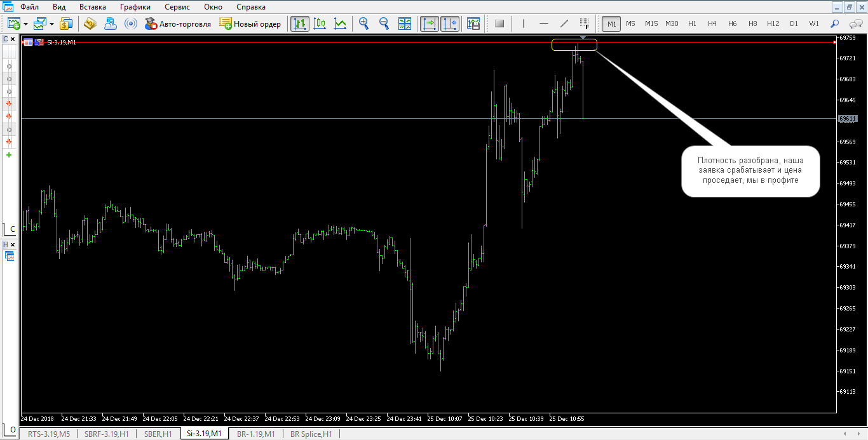Viewport: 868px width, 440px height.
Task: Switch to H4 timeframe
Action: tap(712, 23)
